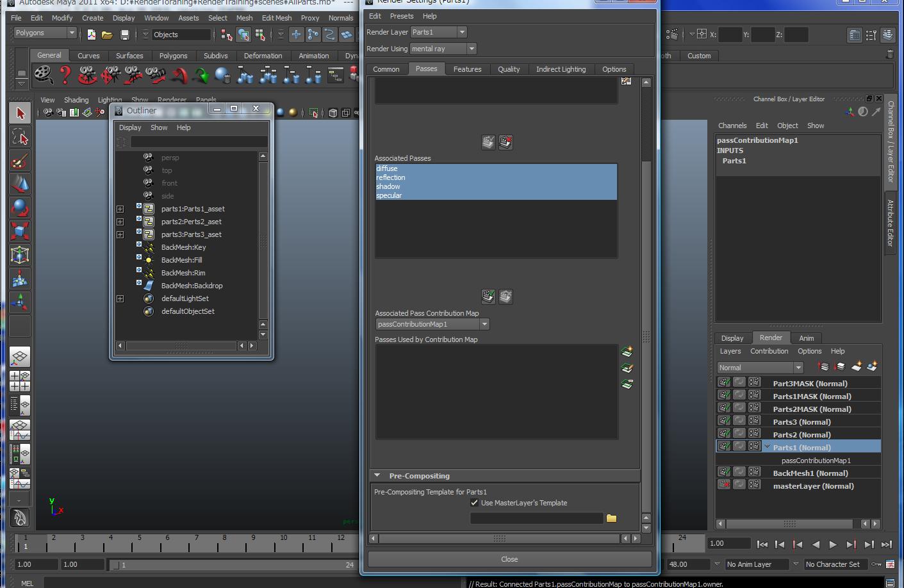Expand parts2:Perts2_aset in Outliner
The width and height of the screenshot is (904, 588).
tap(120, 222)
